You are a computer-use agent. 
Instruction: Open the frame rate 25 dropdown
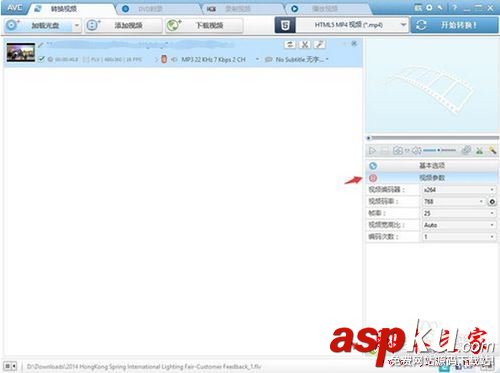click(459, 213)
